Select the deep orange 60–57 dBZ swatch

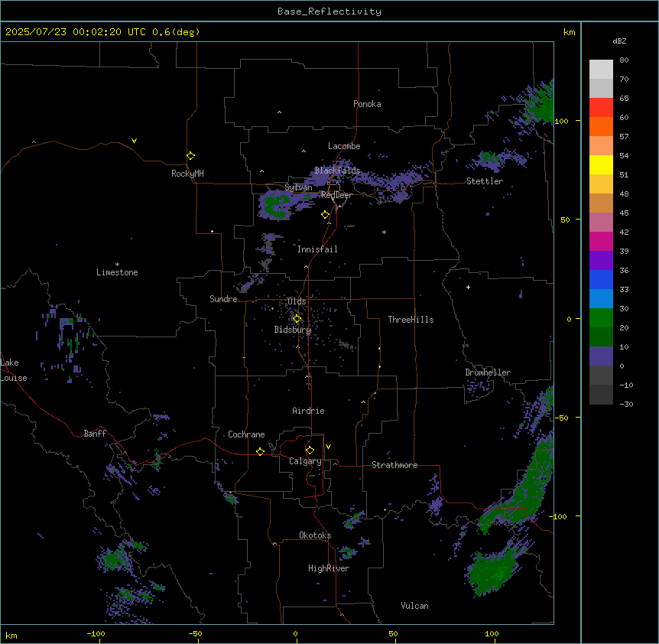(601, 126)
